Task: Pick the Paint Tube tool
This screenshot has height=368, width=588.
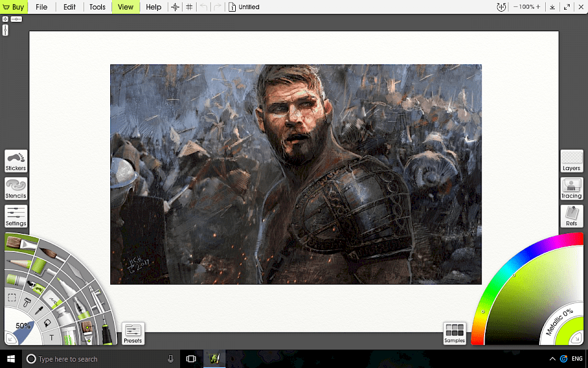Action: click(x=65, y=316)
